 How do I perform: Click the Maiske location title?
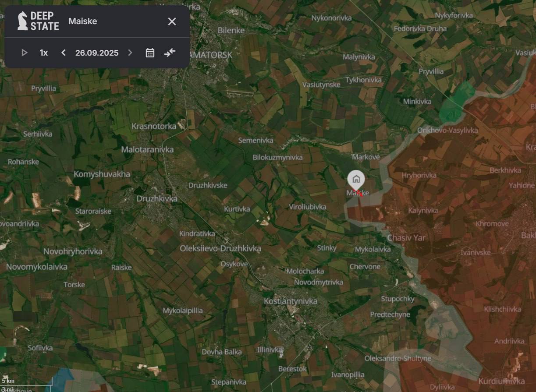(83, 21)
